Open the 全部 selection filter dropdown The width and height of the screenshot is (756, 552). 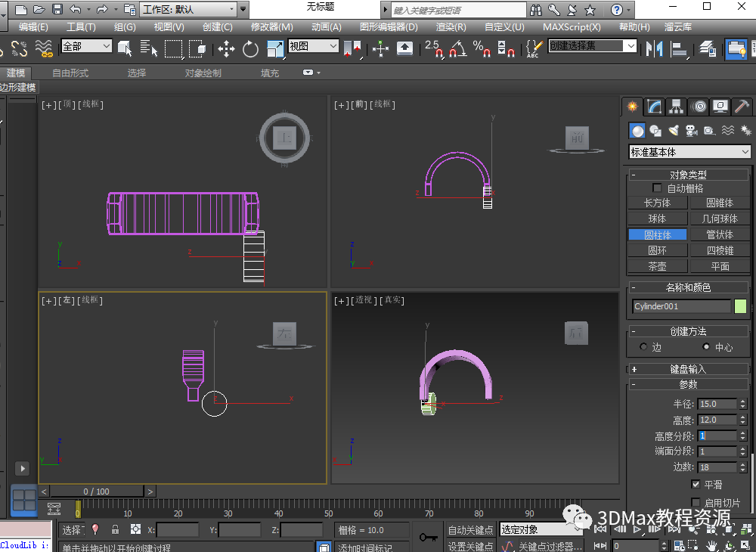coord(86,46)
